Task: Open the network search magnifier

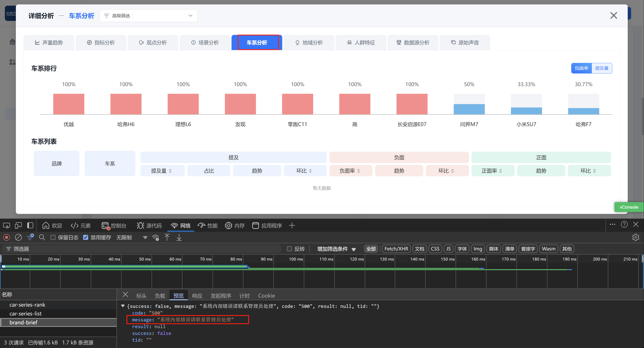Action: [x=42, y=237]
